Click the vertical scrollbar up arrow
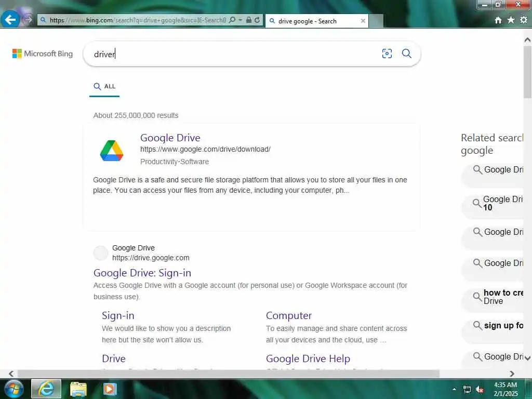 [528, 39]
